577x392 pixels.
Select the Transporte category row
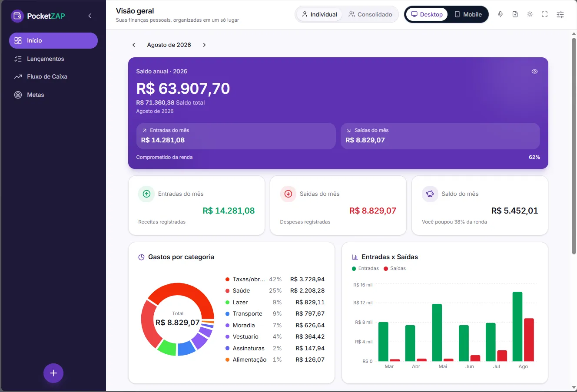[x=275, y=313]
